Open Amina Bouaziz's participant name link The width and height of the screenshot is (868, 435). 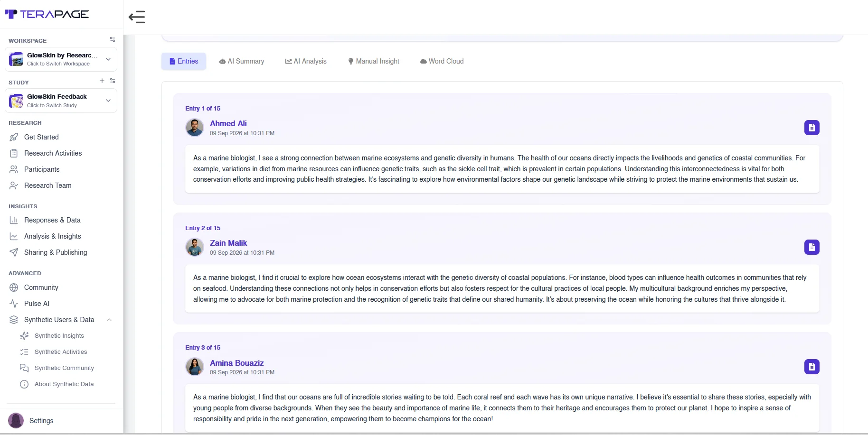237,363
